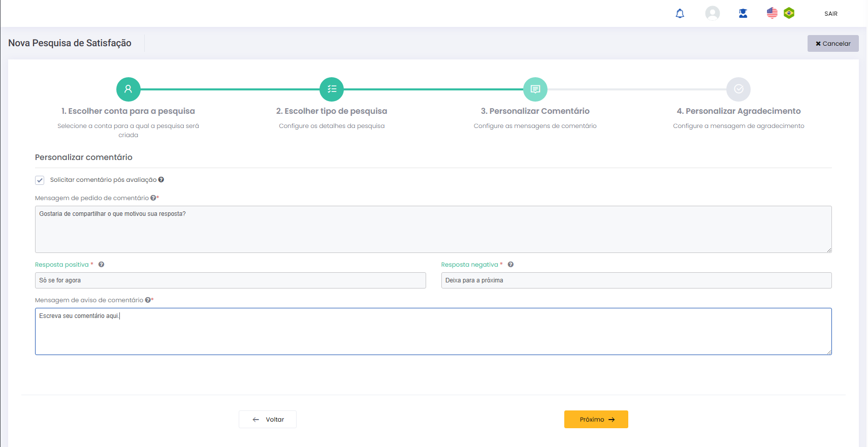Go back with the Voltar button
The image size is (868, 447).
(268, 420)
